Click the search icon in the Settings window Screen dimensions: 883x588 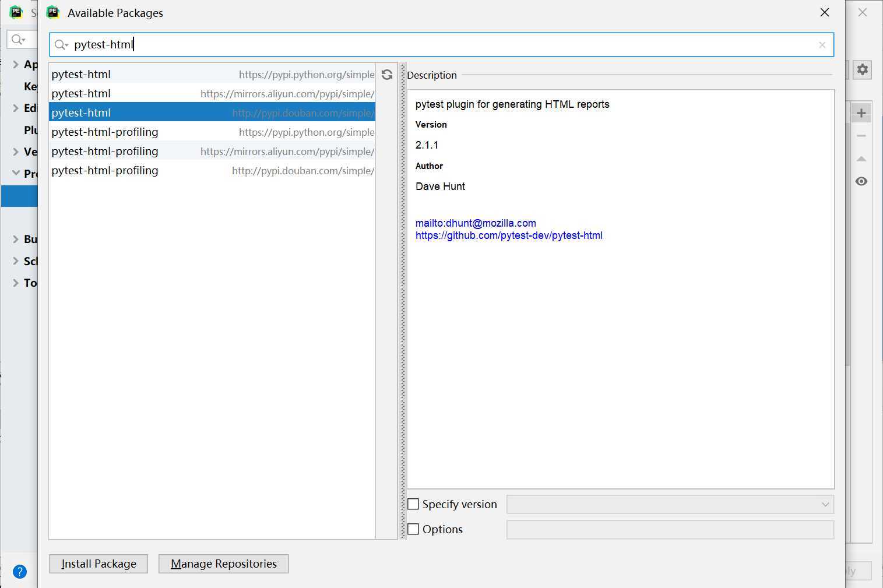[19, 40]
